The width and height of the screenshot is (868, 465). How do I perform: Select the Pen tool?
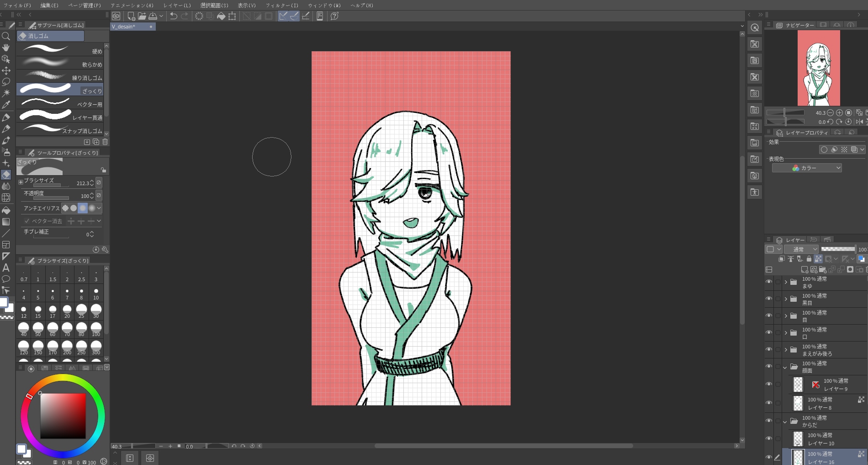[x=6, y=116]
